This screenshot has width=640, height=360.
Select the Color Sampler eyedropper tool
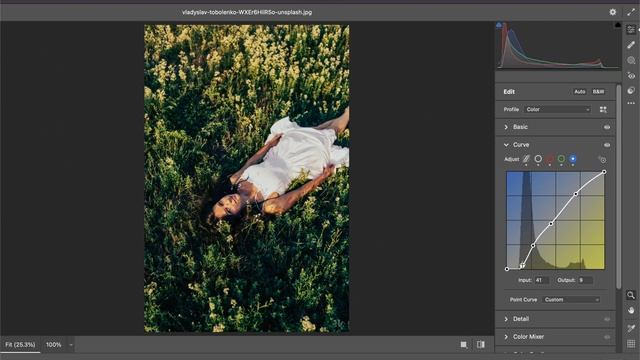coord(631,328)
